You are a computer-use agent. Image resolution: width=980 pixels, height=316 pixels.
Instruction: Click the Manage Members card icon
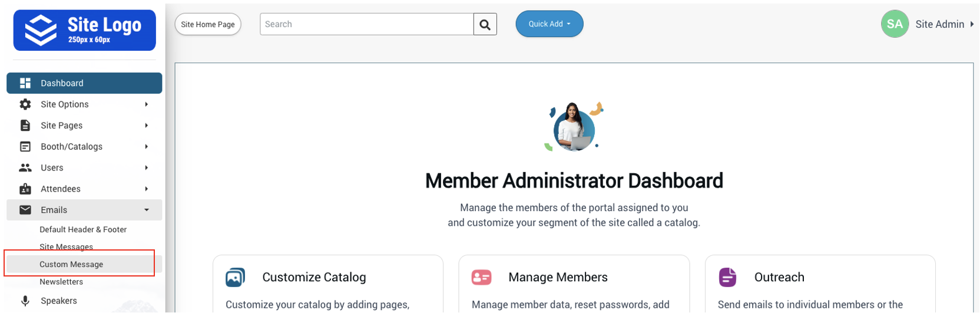[x=481, y=277]
